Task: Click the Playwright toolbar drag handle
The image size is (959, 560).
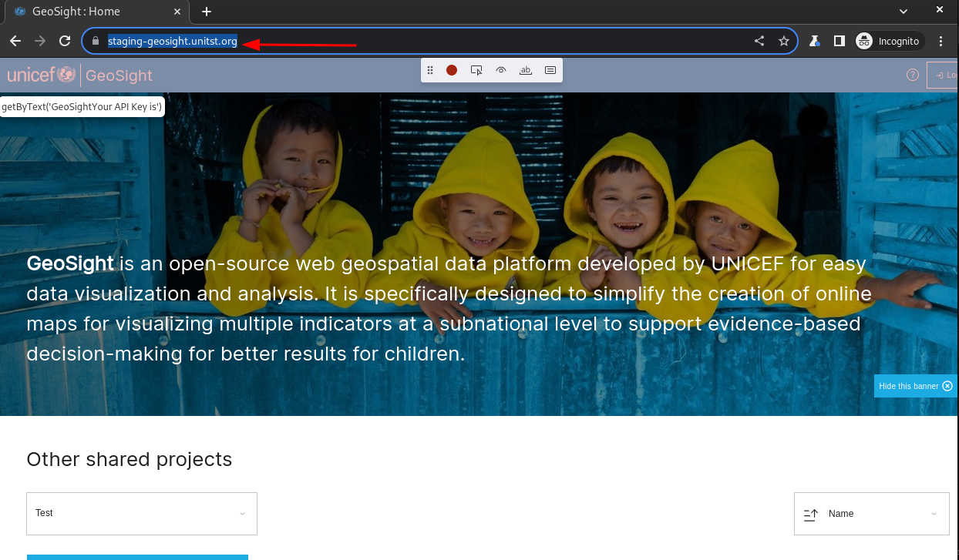Action: [x=430, y=70]
